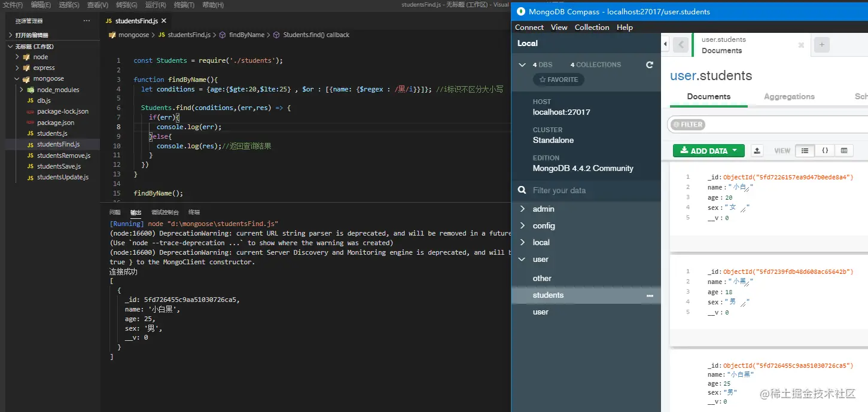Image resolution: width=868 pixels, height=412 pixels.
Task: Open studentsRemove.js in the explorer
Action: click(63, 155)
